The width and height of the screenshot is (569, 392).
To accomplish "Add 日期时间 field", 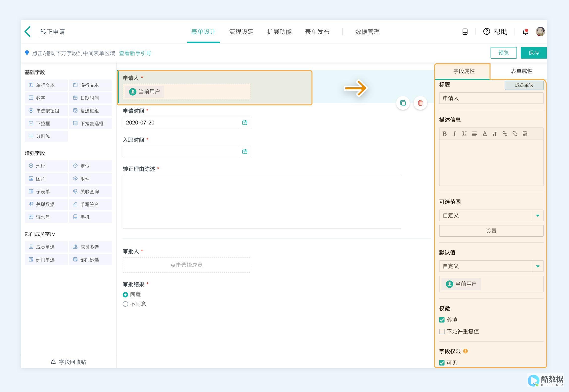I will 90,98.
